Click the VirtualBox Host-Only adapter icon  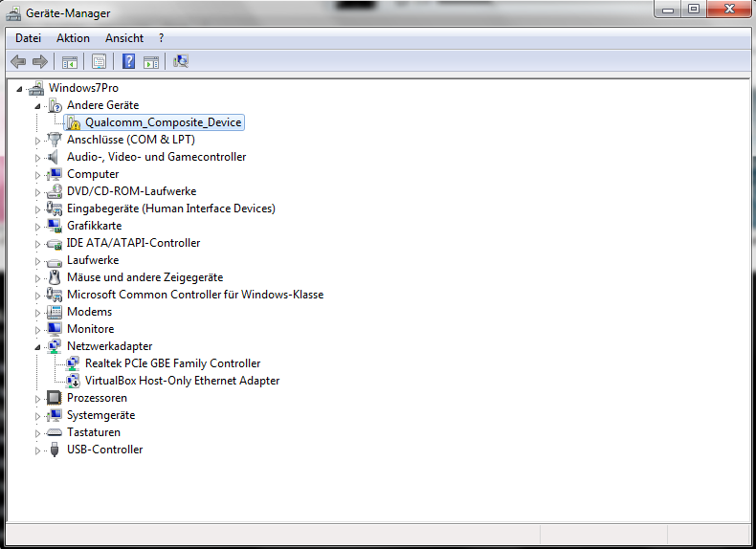pyautogui.click(x=73, y=381)
